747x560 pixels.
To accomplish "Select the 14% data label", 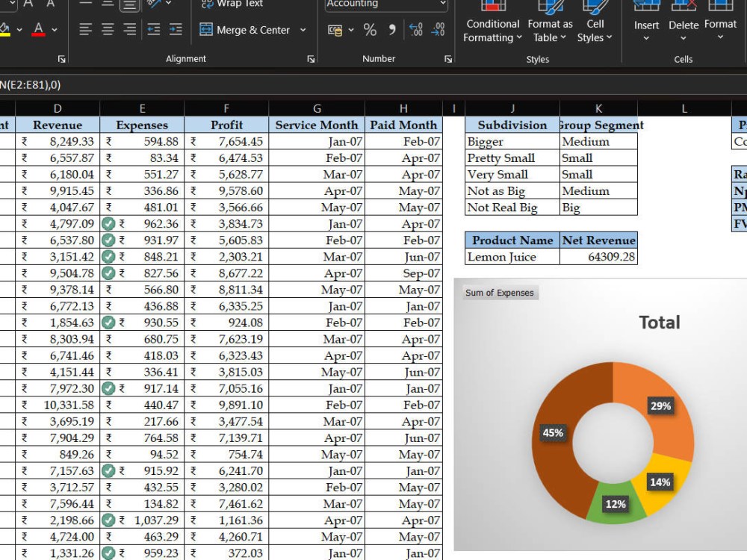I will (x=660, y=482).
